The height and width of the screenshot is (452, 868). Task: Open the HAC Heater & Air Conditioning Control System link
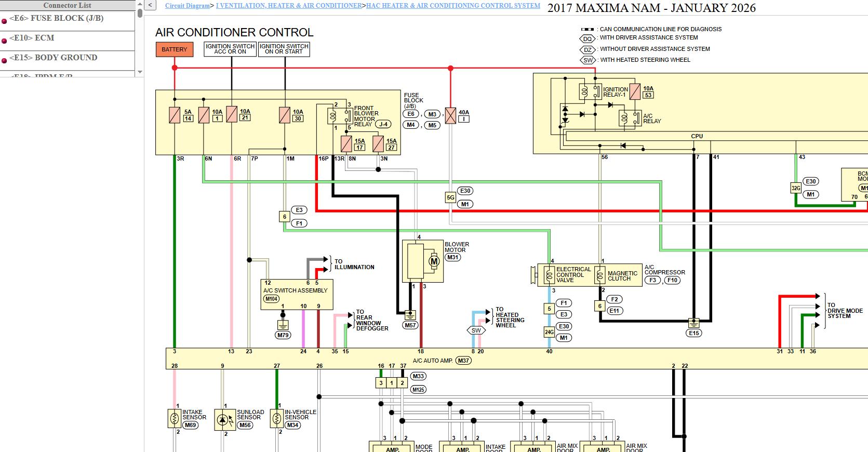click(453, 6)
